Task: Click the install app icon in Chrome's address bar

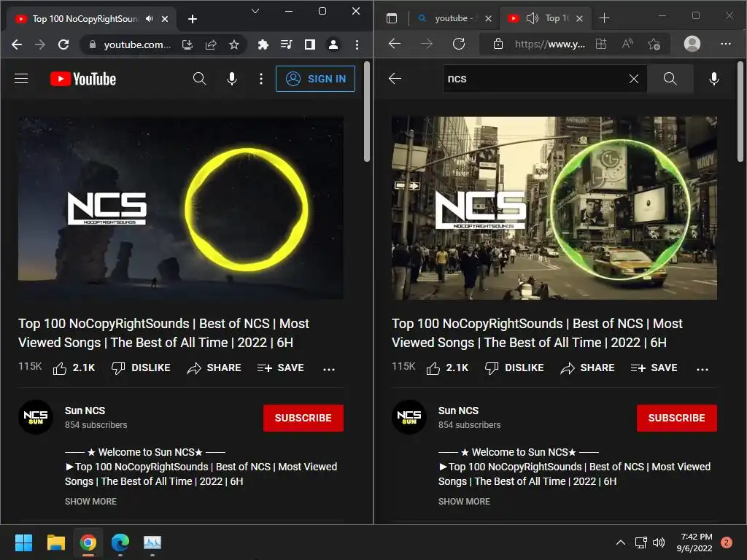Action: tap(187, 44)
